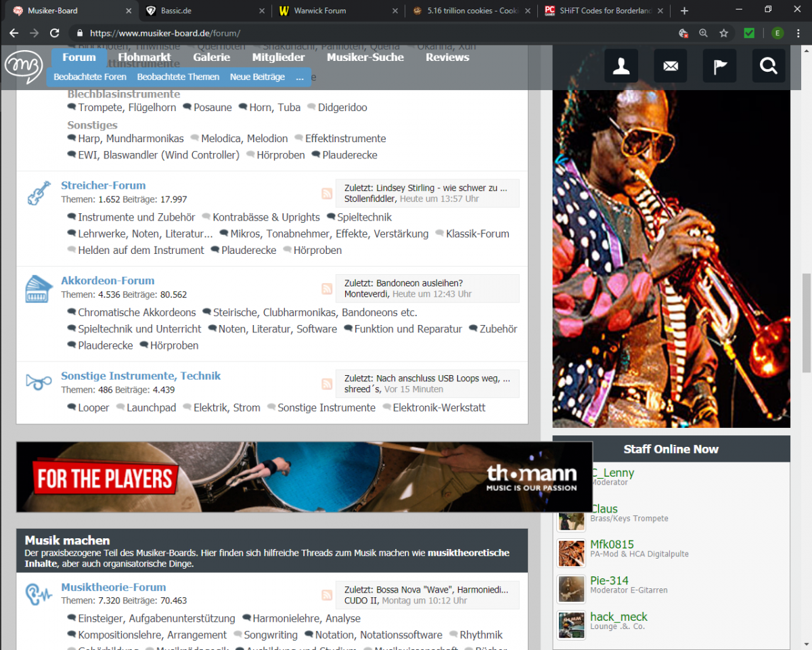
Task: Open the Flohmarkt navigation menu
Action: (x=143, y=58)
